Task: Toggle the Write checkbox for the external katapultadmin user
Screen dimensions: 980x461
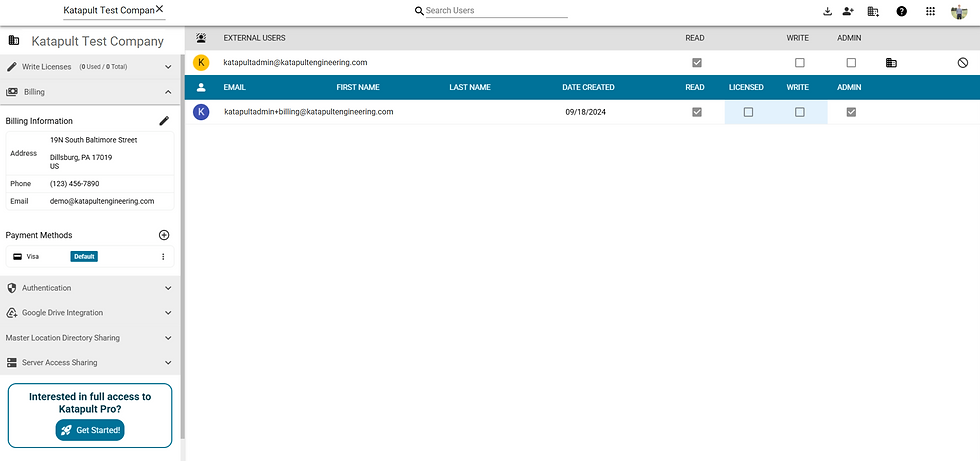Action: point(799,62)
